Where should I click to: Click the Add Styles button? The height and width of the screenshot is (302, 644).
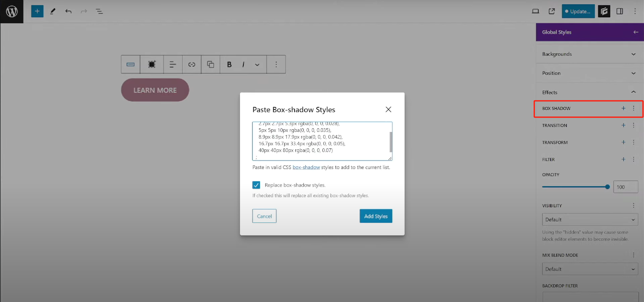pyautogui.click(x=375, y=216)
